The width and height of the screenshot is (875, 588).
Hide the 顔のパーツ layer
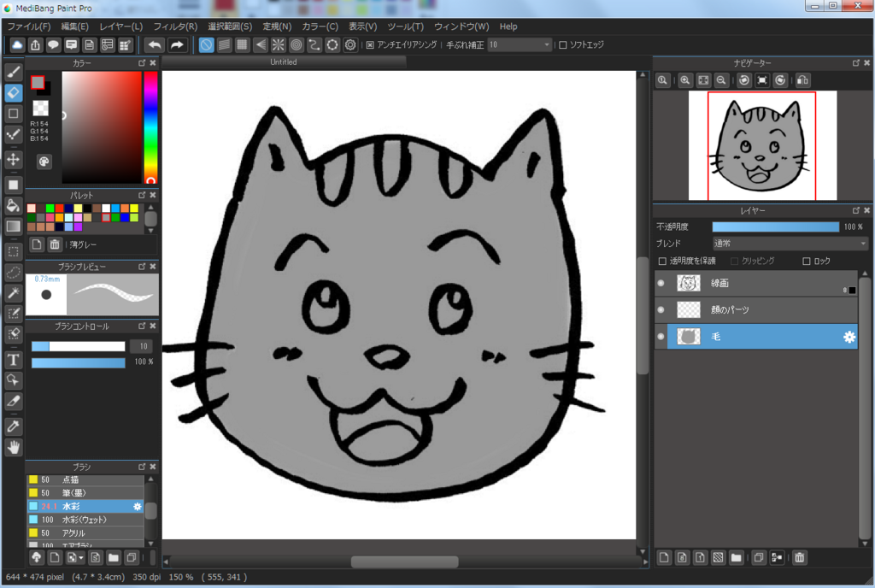[661, 309]
